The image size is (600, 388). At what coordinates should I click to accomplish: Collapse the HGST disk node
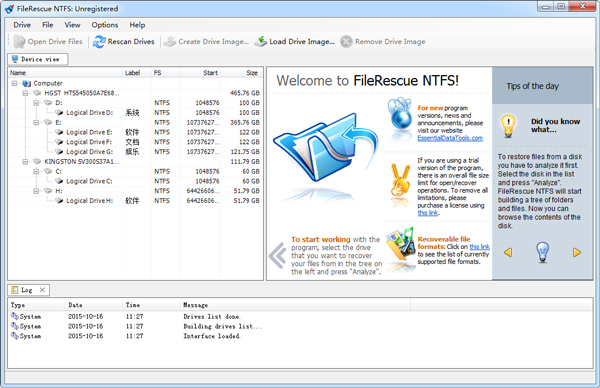point(25,93)
